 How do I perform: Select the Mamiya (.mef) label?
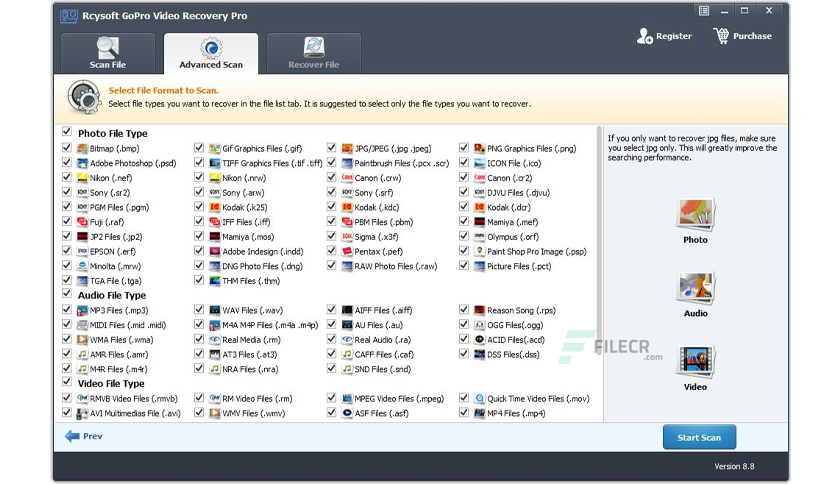tap(512, 222)
